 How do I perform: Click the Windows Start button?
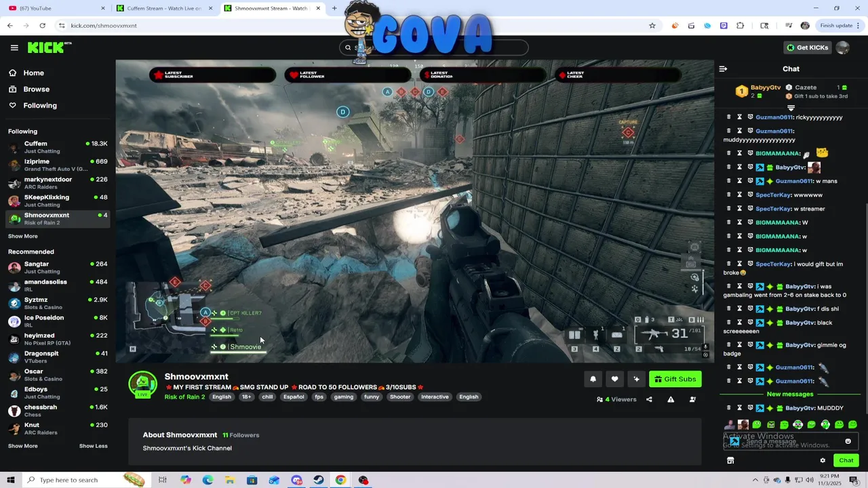(x=11, y=480)
